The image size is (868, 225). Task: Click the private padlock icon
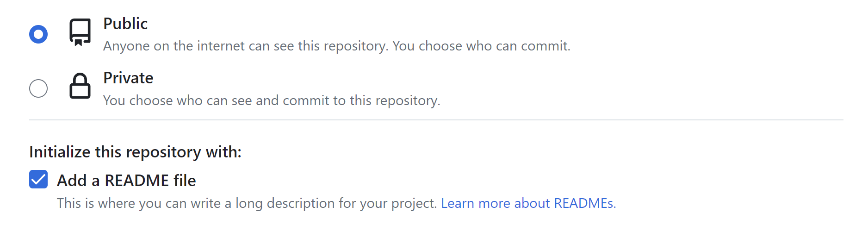(x=80, y=86)
